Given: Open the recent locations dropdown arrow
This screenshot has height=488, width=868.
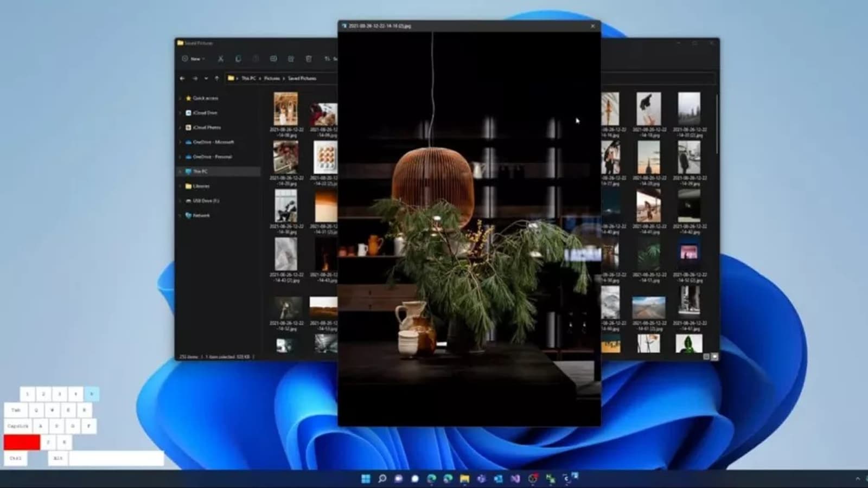Looking at the screenshot, I should 206,78.
